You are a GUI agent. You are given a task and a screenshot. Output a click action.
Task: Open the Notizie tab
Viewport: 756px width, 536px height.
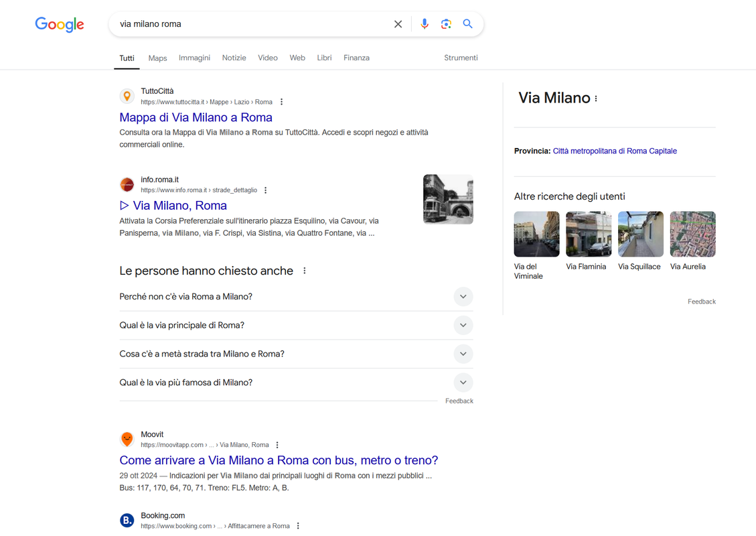pyautogui.click(x=234, y=58)
